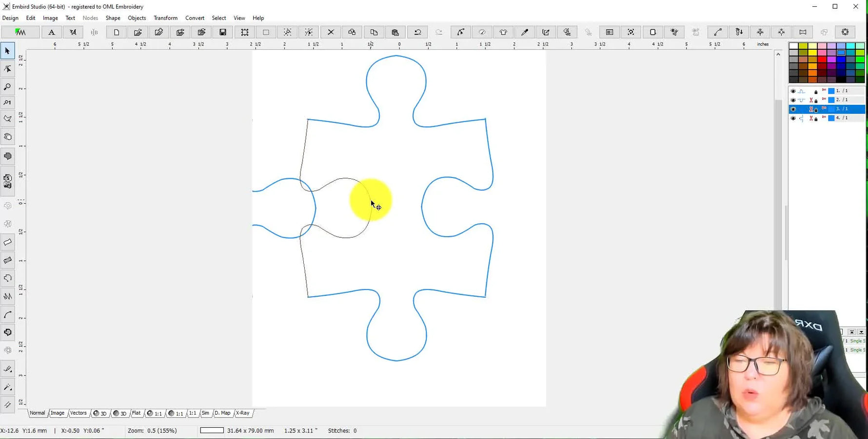The image size is (868, 439).
Task: Toggle eye visibility for object 1. / 1
Action: (x=793, y=91)
